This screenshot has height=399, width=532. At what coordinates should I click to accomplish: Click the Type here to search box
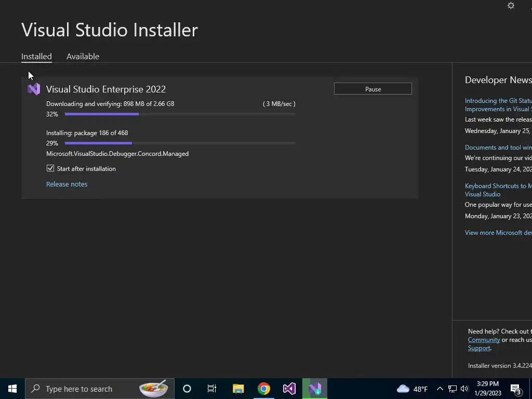100,389
